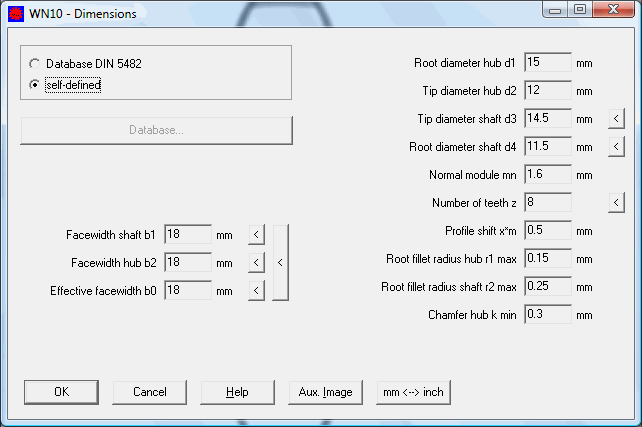The image size is (642, 427).
Task: Choose the self-defined radio option
Action: 35,85
